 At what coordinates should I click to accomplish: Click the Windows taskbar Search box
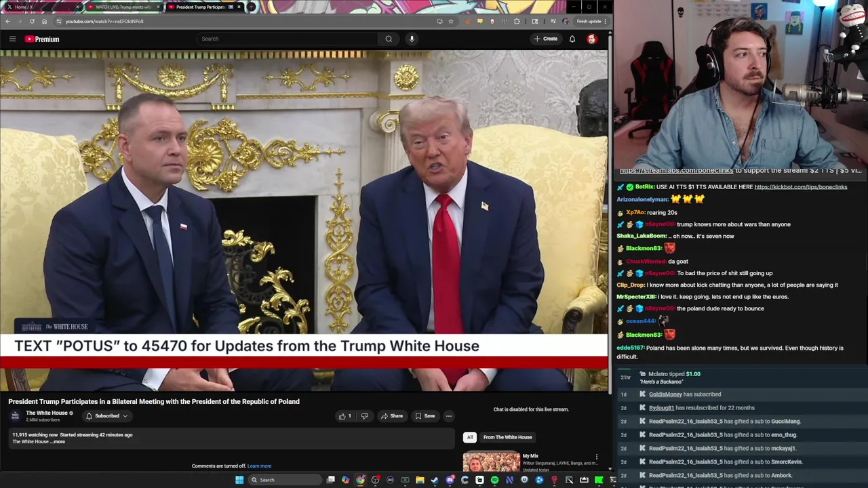coord(284,480)
